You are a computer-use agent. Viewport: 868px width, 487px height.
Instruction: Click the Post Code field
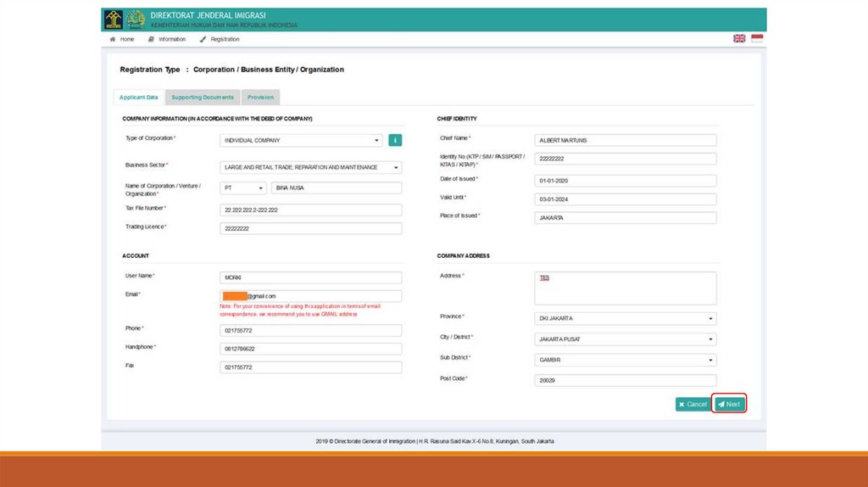point(626,381)
